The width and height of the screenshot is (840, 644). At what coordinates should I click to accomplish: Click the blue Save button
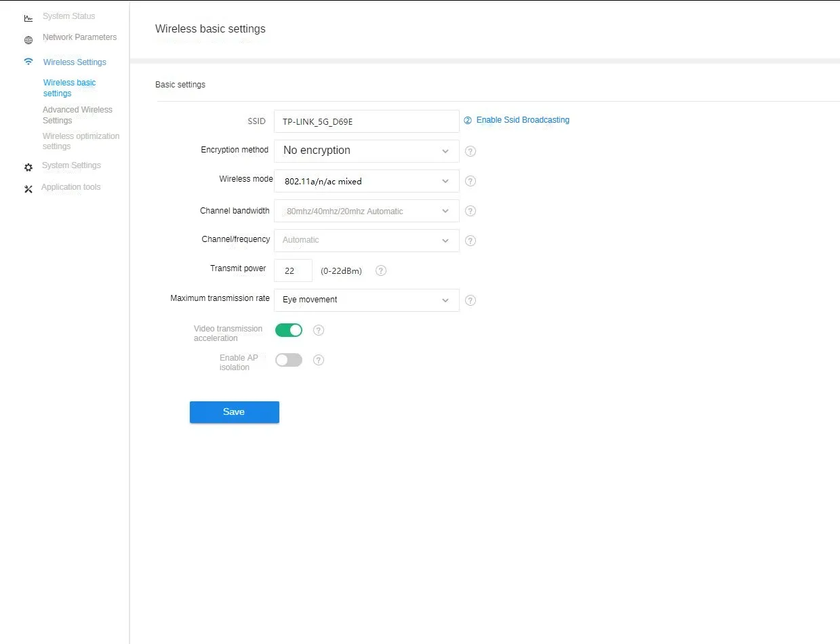point(234,412)
